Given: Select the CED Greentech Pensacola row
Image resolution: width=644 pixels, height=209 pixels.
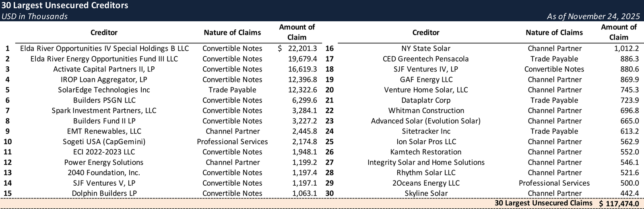Looking at the screenshot, I should click(426, 59).
